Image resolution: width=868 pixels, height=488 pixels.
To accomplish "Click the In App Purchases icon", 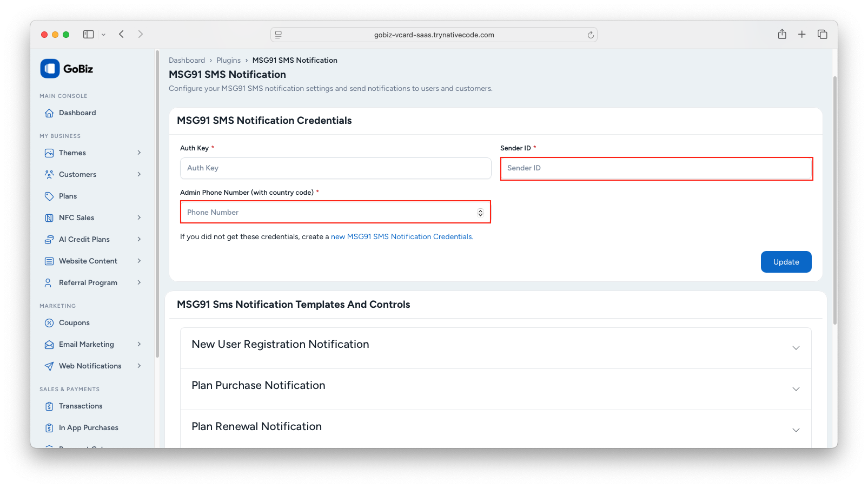I will coord(49,428).
